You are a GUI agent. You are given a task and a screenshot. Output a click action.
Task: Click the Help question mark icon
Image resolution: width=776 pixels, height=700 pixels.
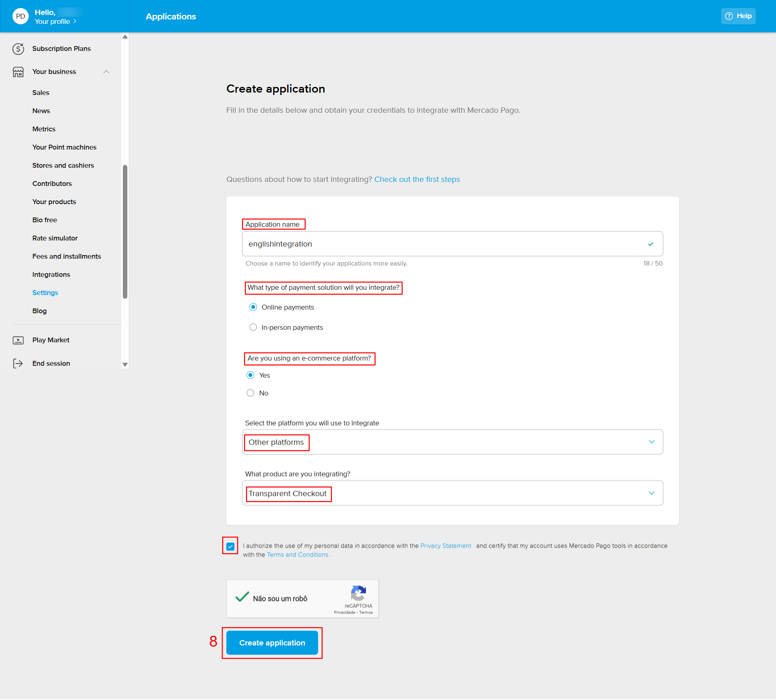coord(729,16)
